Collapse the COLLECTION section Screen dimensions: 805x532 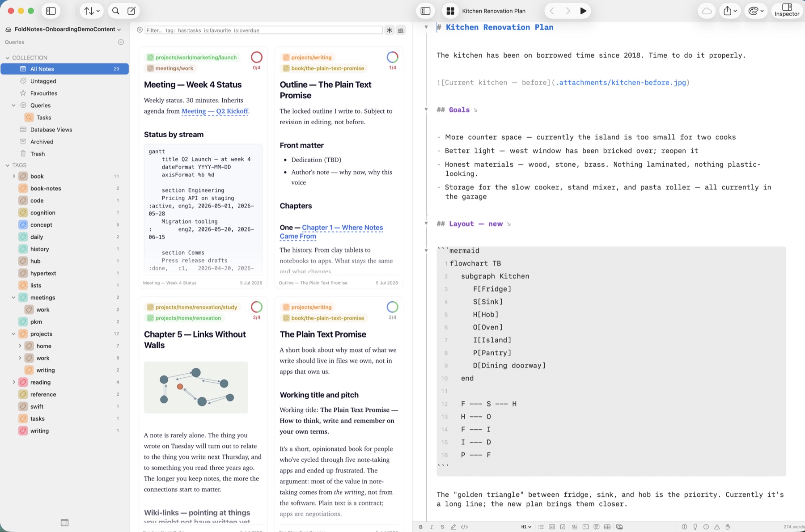tap(7, 58)
